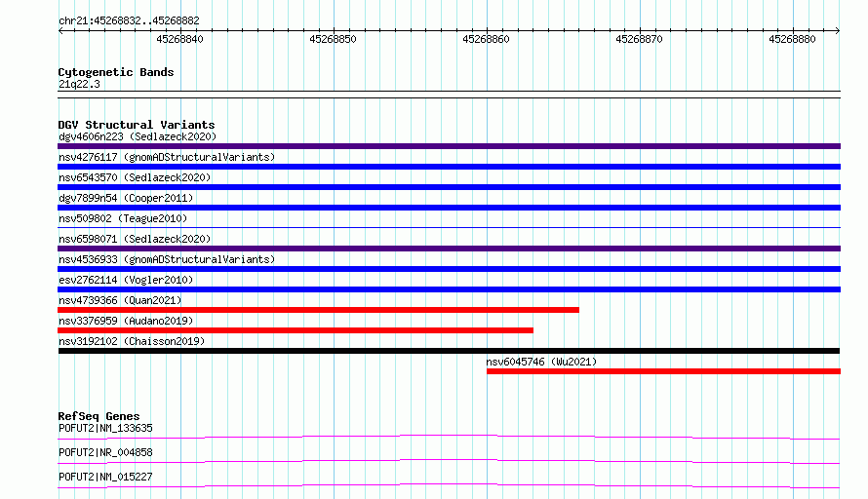Select the magenta line below POFUT2|NM_133635
Viewport: 868px width, 499px height.
[x=449, y=437]
